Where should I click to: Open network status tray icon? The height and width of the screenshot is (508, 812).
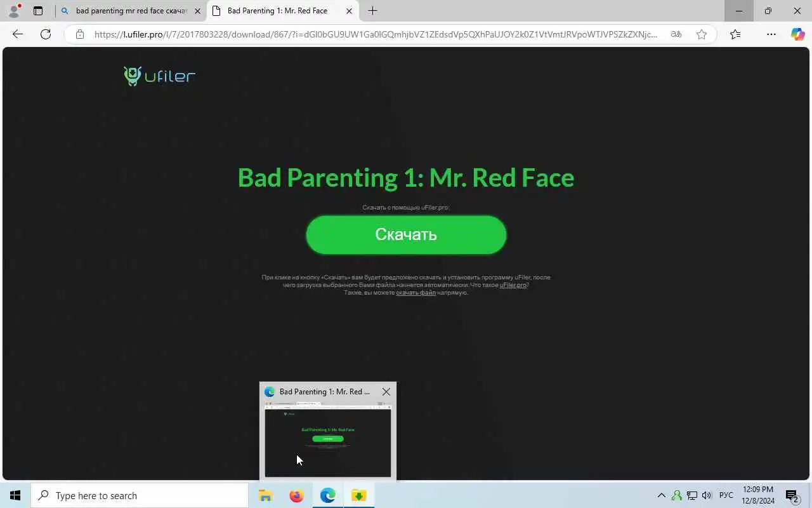pyautogui.click(x=692, y=495)
